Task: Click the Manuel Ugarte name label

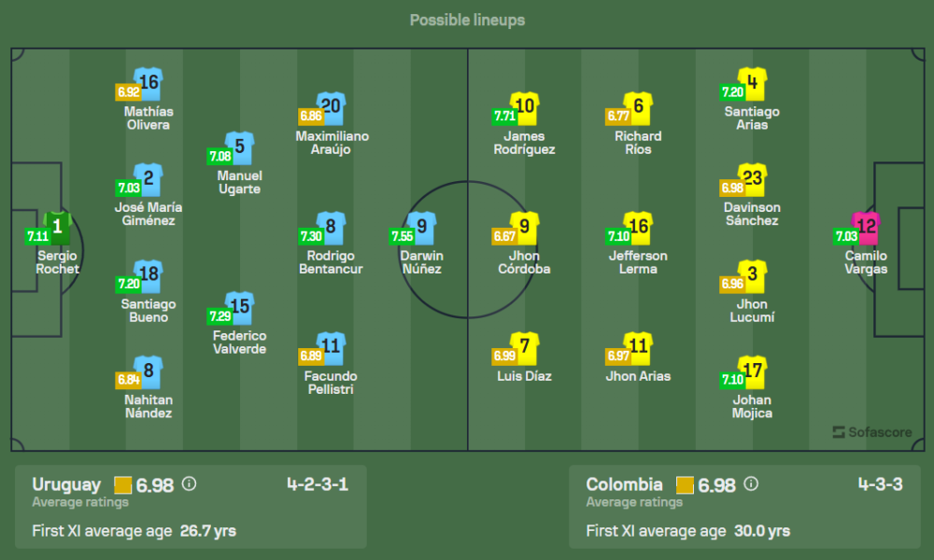Action: pyautogui.click(x=239, y=182)
